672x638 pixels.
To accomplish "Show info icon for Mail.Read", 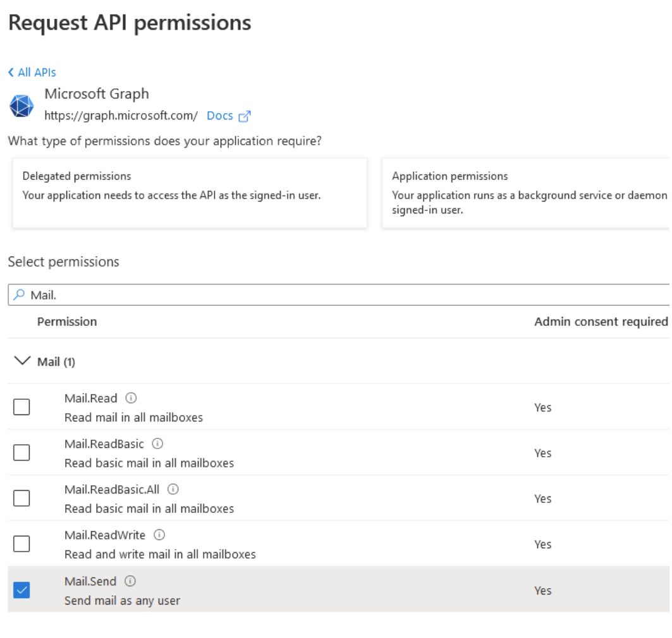I will [131, 398].
